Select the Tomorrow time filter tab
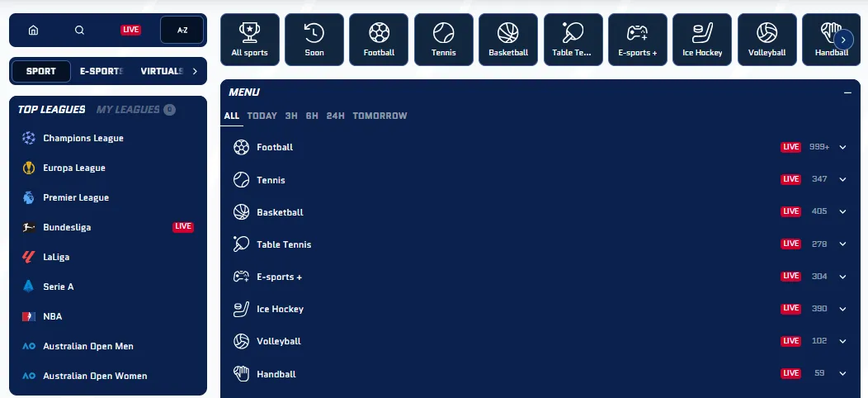The image size is (868, 398). (380, 116)
